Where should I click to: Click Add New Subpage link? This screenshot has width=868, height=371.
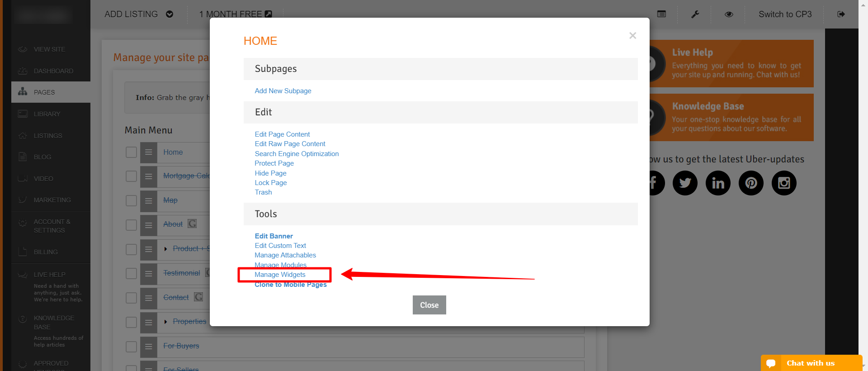click(283, 91)
